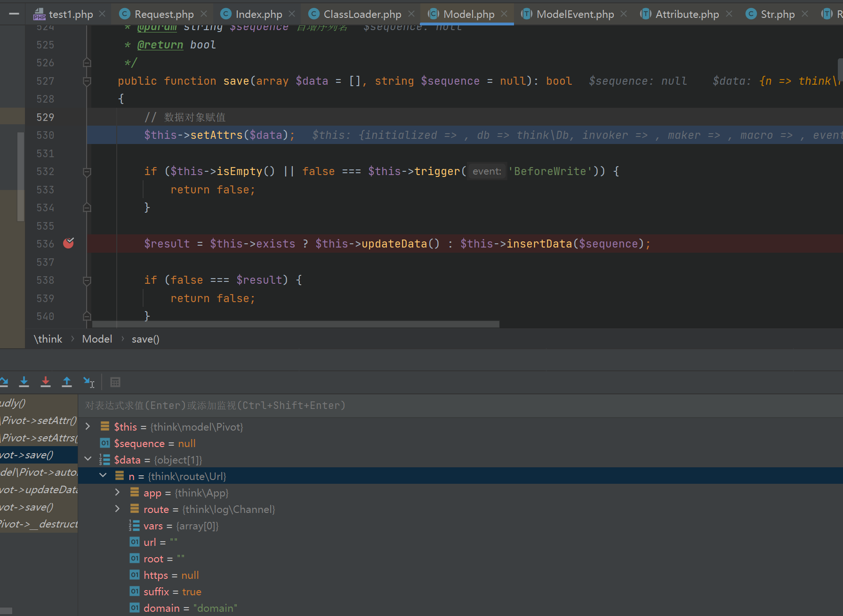Close the Str.php tab
843x616 pixels.
pos(805,14)
